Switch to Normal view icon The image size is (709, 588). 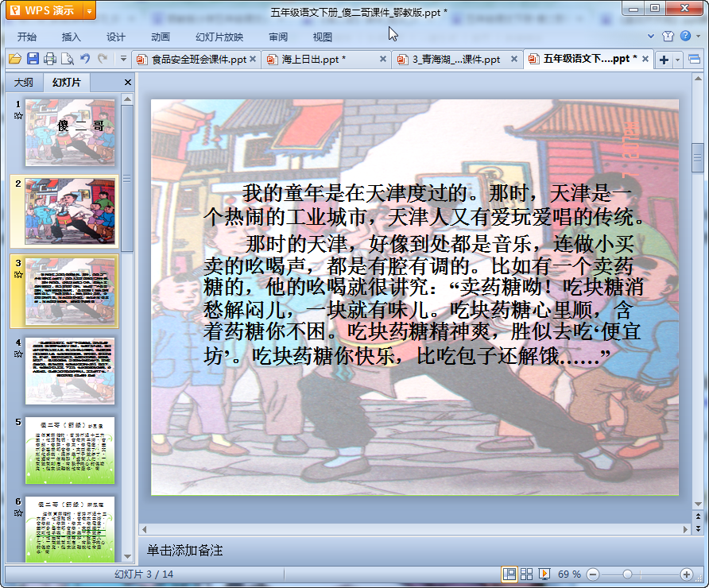509,574
